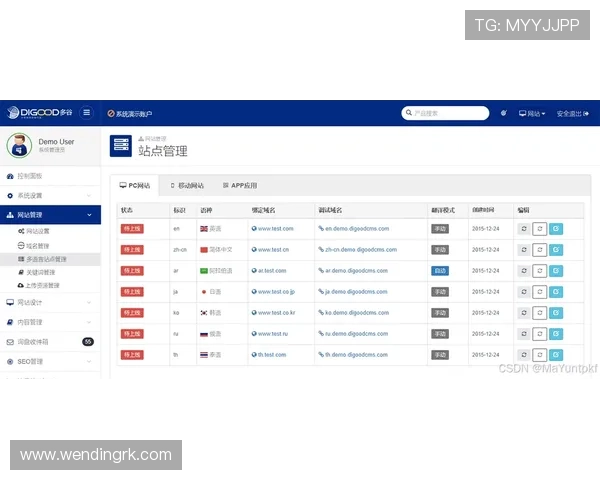The width and height of the screenshot is (600, 480).
Task: Toggle the 自动 translation mode badge in ar row
Action: (x=440, y=271)
